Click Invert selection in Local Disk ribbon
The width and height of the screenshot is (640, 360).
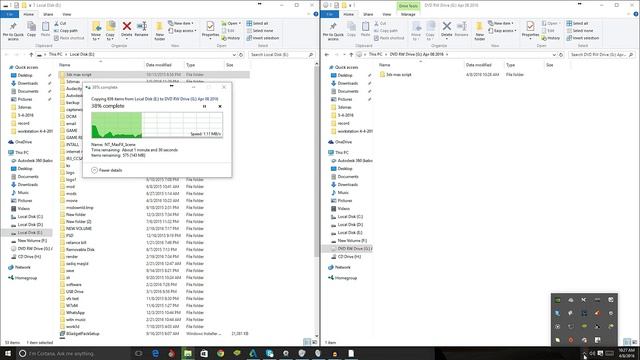point(262,38)
